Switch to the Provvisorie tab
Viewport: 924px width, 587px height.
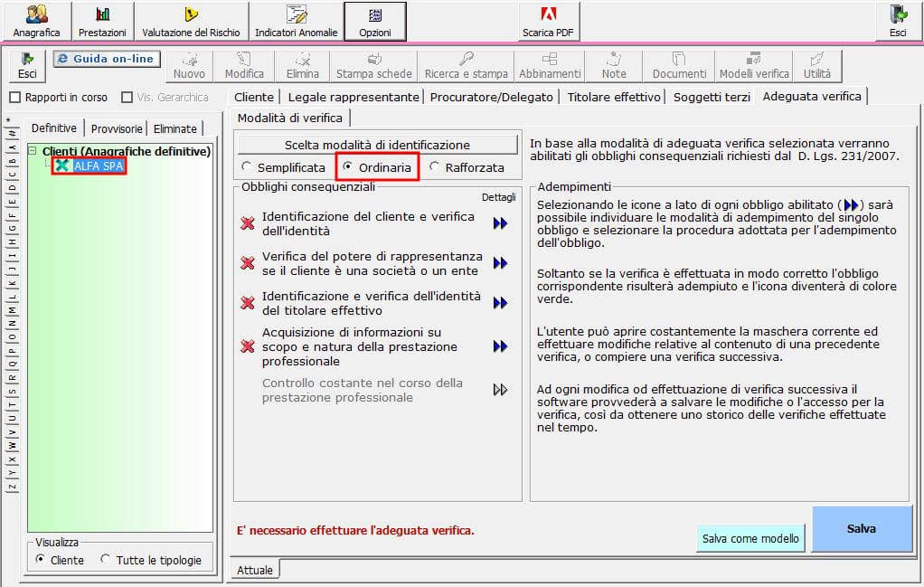coord(116,128)
